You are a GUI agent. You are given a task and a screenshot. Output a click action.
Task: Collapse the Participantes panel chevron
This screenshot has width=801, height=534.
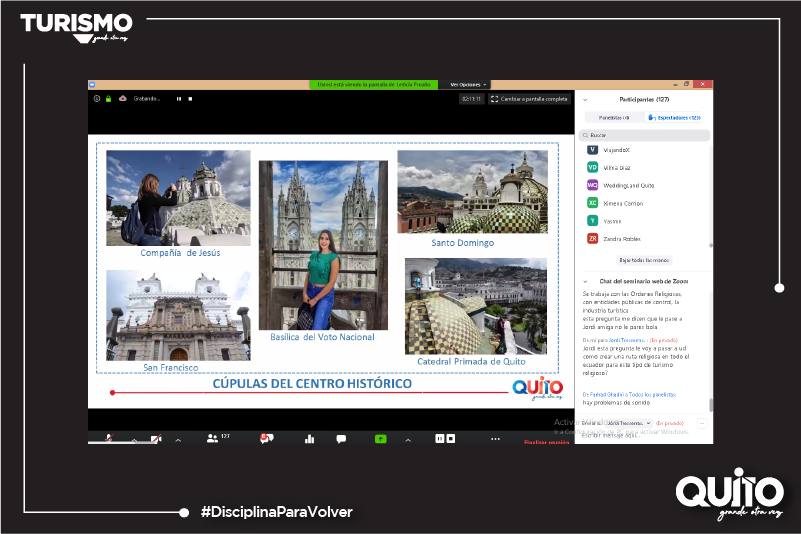[x=584, y=100]
